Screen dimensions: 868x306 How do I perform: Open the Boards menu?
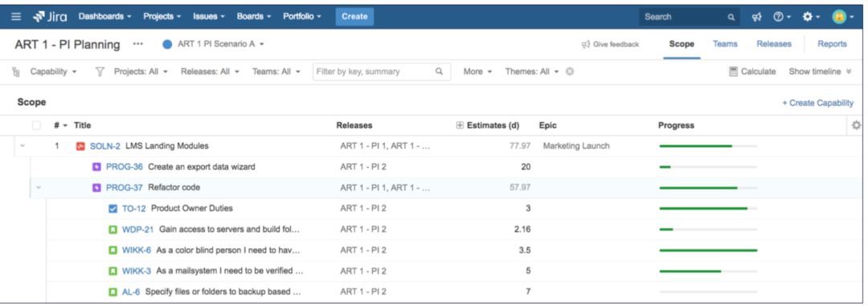[253, 17]
